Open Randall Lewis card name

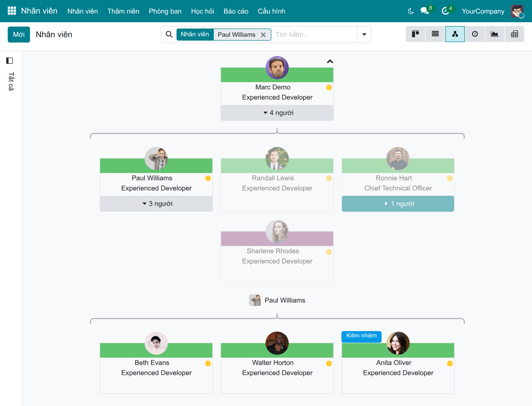click(x=273, y=178)
